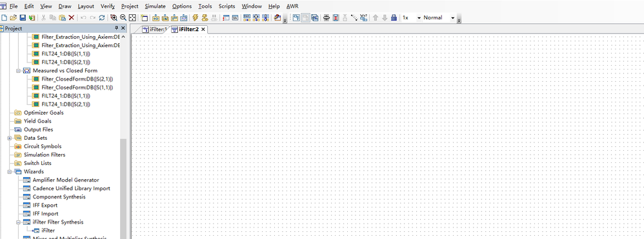The height and width of the screenshot is (239, 644).
Task: Click the lightning bolt Analyze icon
Action: (x=195, y=17)
